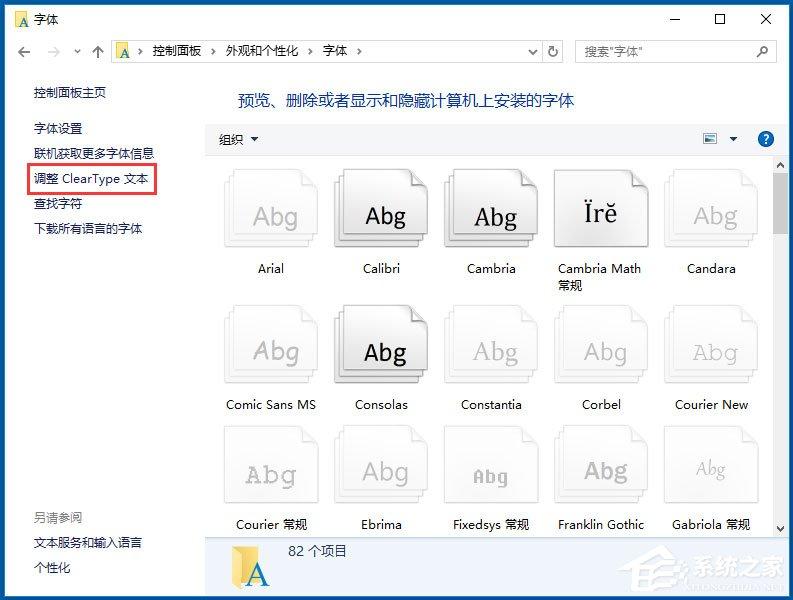The image size is (793, 600).
Task: Click the vertical scrollbar thumb
Action: tap(780, 203)
